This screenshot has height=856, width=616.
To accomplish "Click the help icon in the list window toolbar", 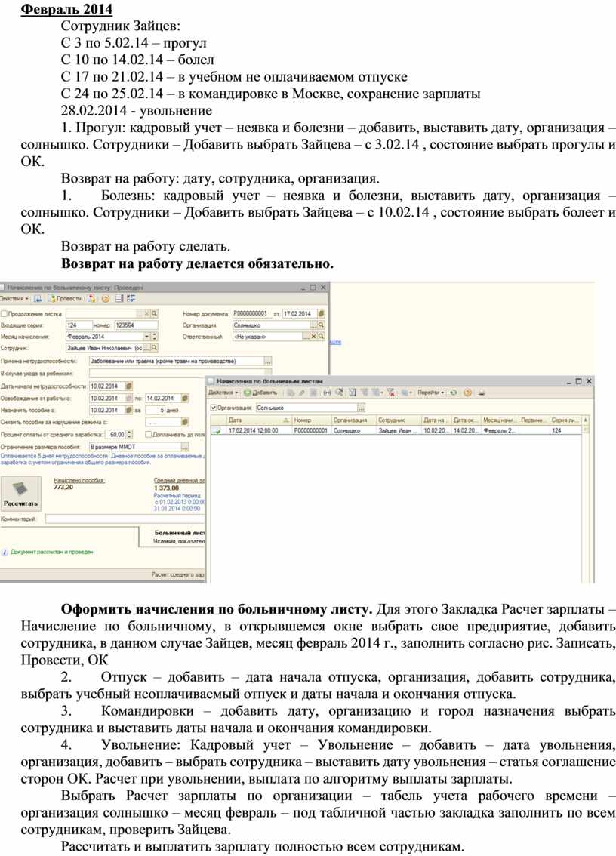I will [x=467, y=393].
